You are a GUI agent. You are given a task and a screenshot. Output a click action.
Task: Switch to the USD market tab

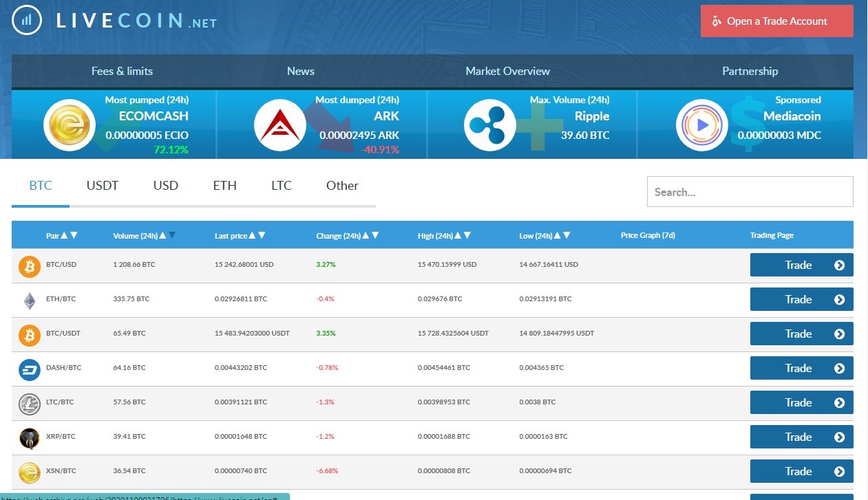click(166, 186)
